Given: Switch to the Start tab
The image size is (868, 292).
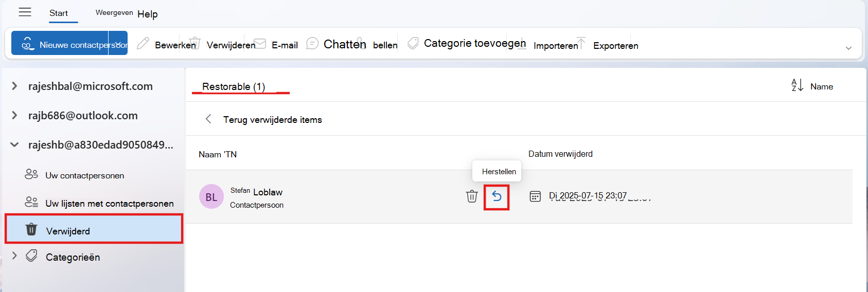Looking at the screenshot, I should click(x=59, y=13).
